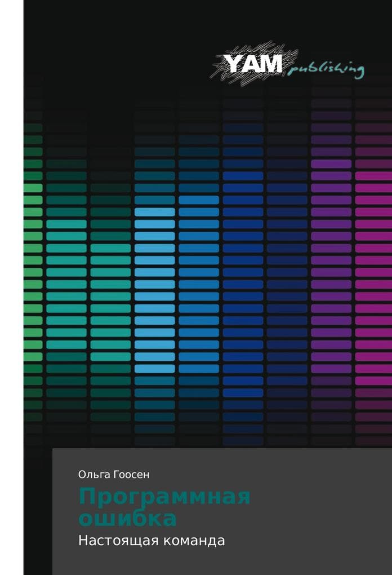Click the white spine strip
392x575 pixels.
tap(12, 287)
